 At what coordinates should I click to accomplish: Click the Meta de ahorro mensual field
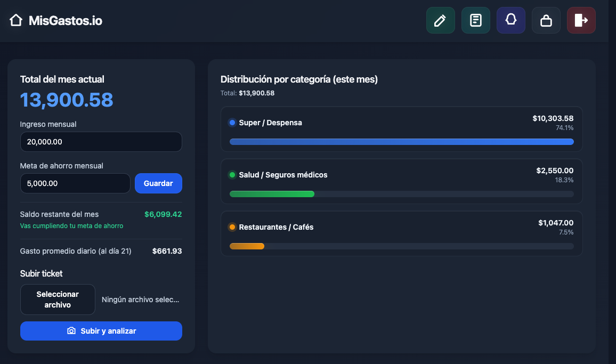point(75,183)
